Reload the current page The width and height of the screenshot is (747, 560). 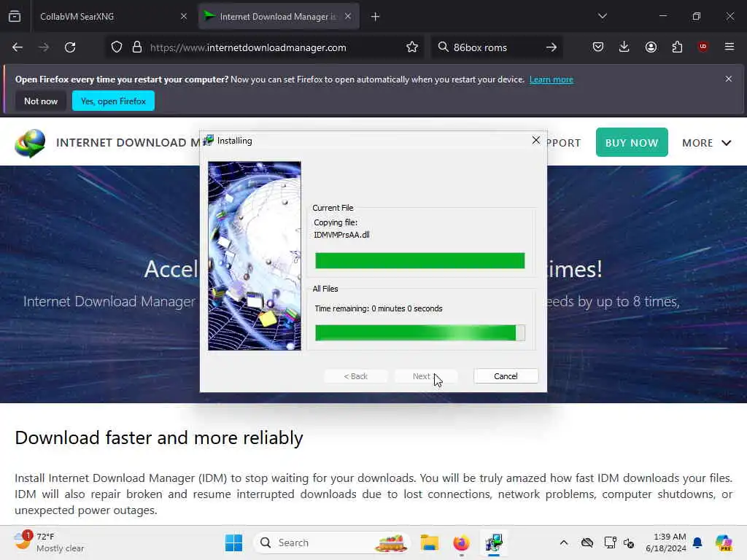(x=70, y=47)
